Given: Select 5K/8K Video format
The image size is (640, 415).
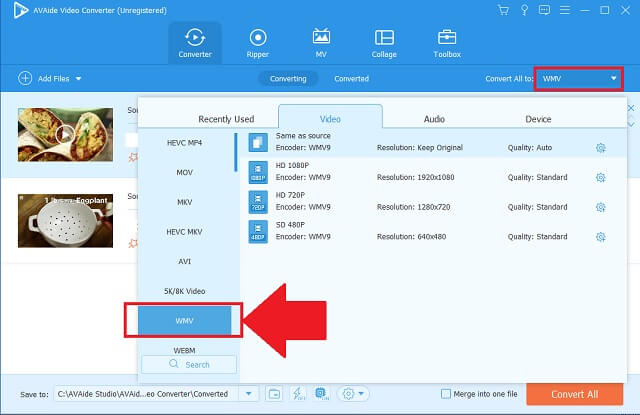Looking at the screenshot, I should tap(184, 291).
